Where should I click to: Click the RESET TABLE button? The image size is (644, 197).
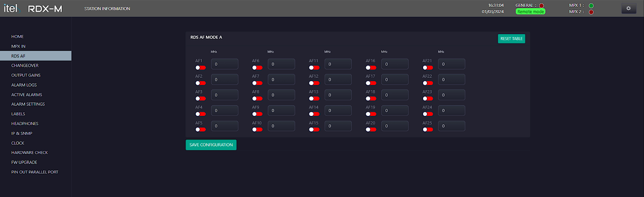[x=511, y=39]
